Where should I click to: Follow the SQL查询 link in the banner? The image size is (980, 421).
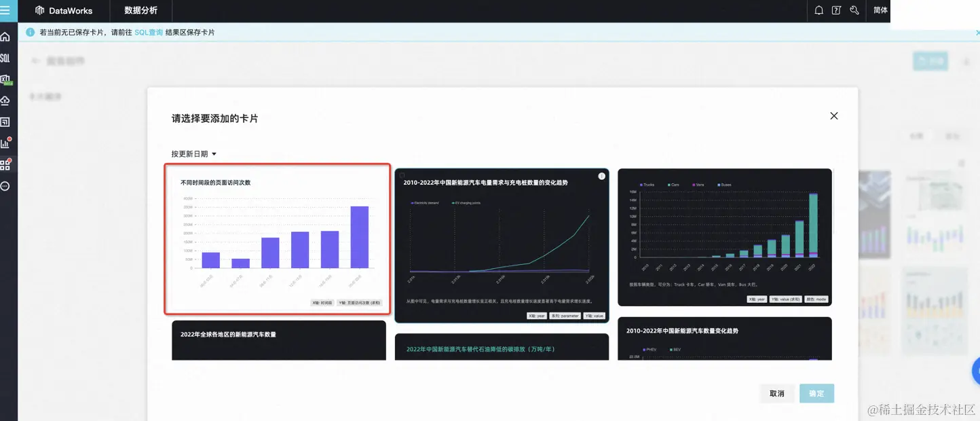click(x=149, y=32)
